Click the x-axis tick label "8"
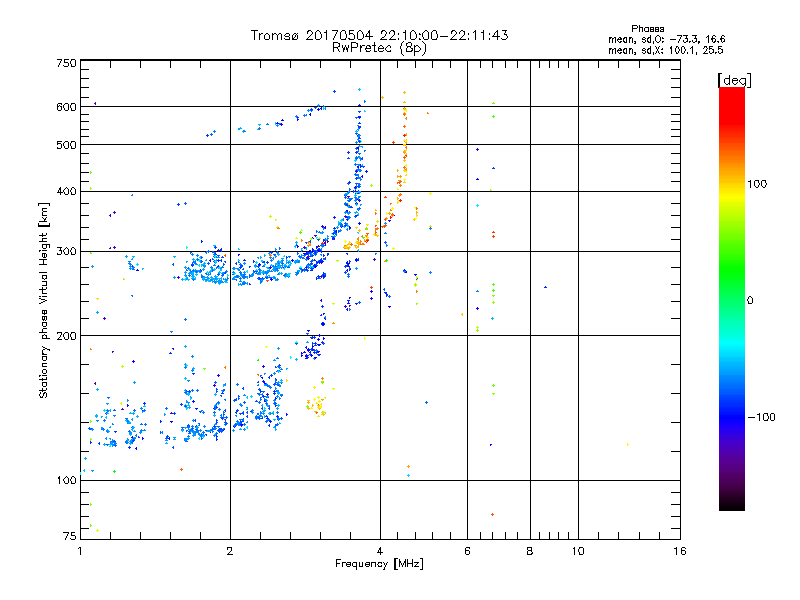Screen dimensions: 800x600 530,551
